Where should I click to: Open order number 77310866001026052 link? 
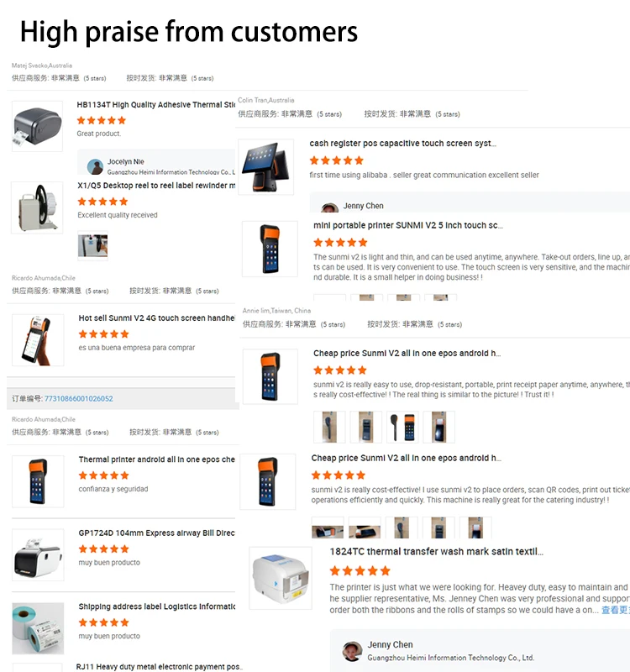(78, 398)
